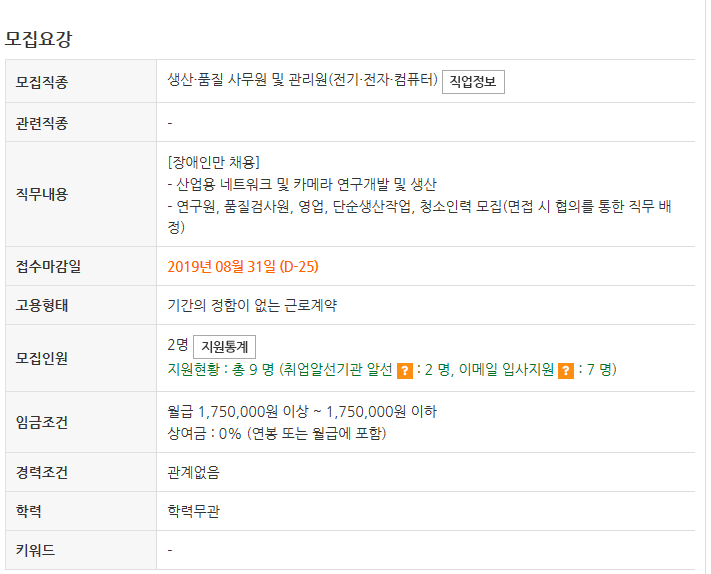The image size is (711, 574).
Task: Click help icon next to 이메일 입사지원
Action: [x=565, y=371]
